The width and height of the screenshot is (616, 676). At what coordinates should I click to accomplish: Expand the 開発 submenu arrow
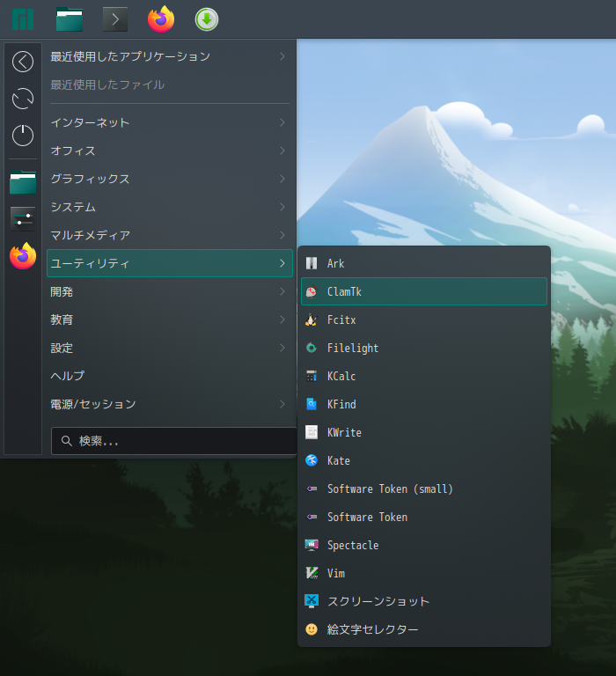pyautogui.click(x=282, y=291)
